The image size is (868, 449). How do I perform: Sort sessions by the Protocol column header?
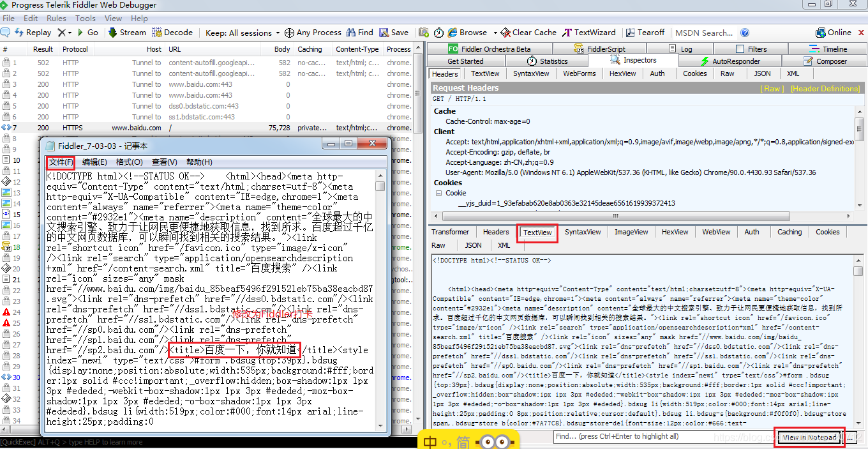tap(75, 49)
